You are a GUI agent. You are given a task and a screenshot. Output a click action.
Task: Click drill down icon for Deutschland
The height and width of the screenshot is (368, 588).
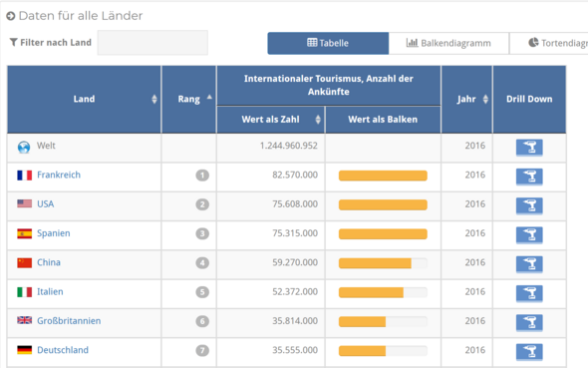point(529,352)
